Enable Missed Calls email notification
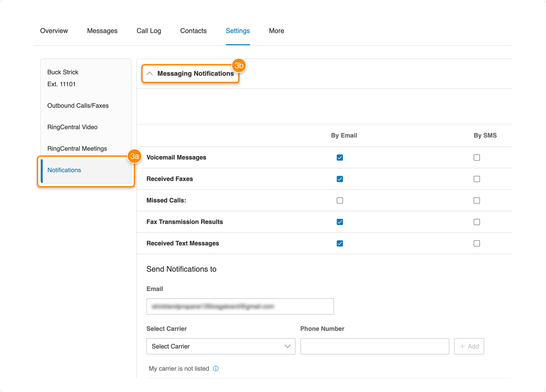546x392 pixels. coord(340,200)
